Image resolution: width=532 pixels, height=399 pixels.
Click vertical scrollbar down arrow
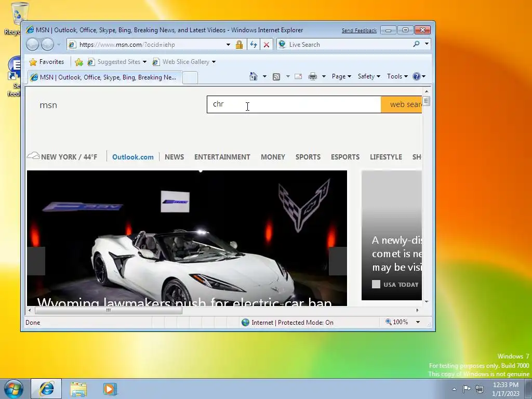tap(427, 301)
